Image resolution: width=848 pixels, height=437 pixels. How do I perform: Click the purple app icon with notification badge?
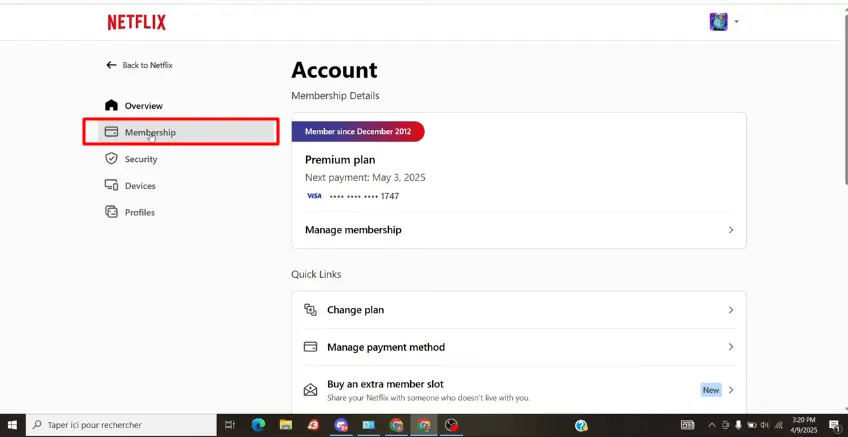(x=341, y=425)
